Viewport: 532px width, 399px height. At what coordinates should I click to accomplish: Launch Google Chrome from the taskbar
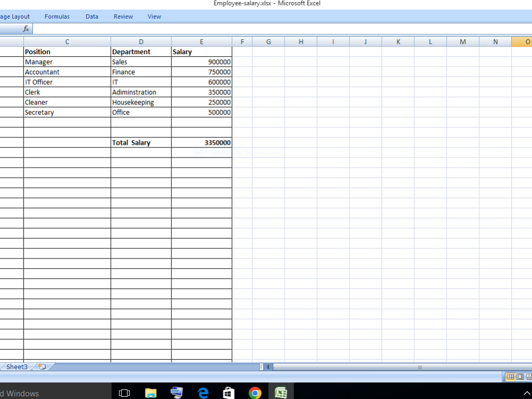point(255,393)
